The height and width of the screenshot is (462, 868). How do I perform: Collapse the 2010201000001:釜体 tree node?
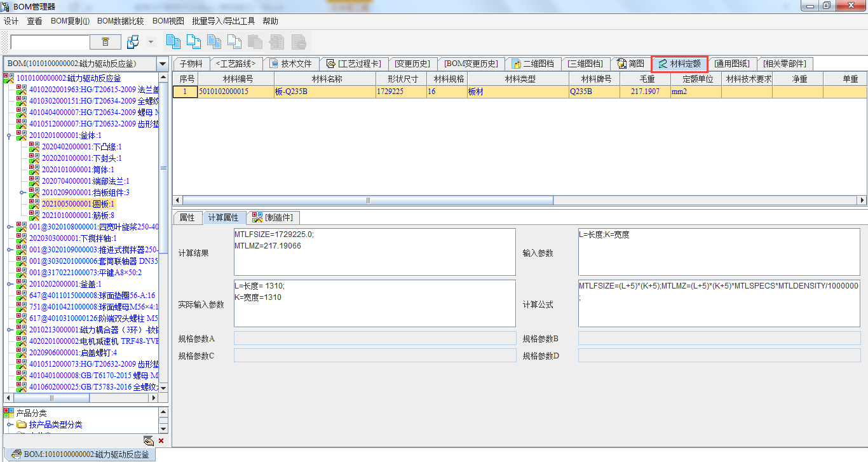point(10,135)
